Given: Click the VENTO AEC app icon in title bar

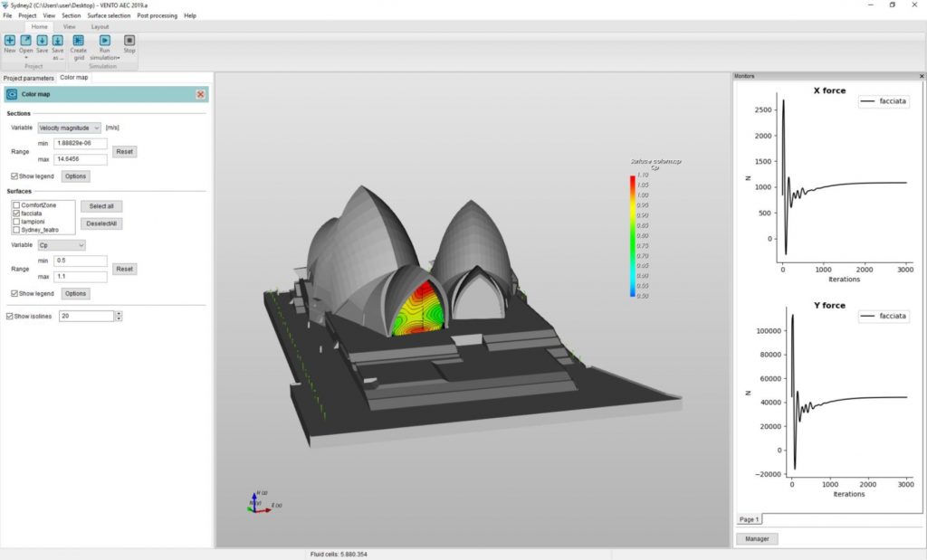Looking at the screenshot, I should coord(5,5).
